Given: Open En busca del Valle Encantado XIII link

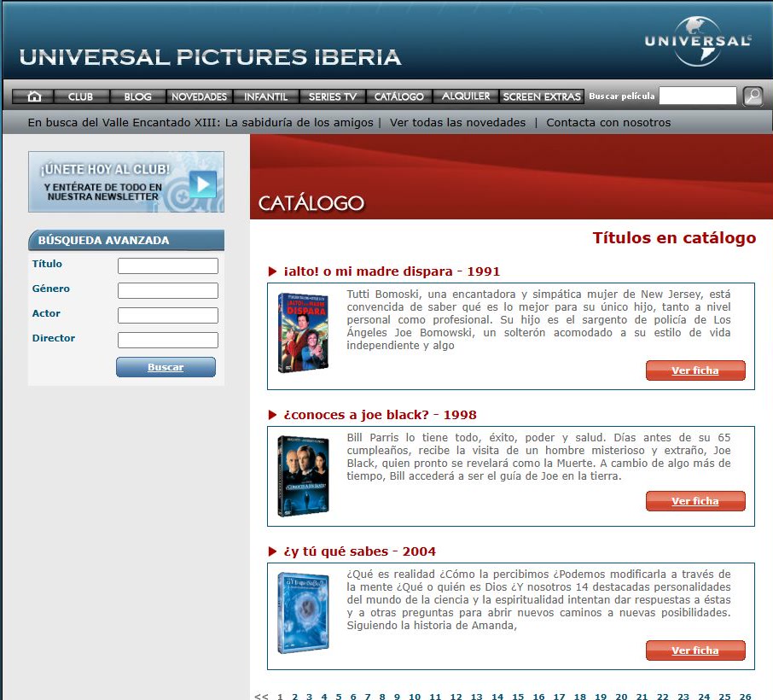Looking at the screenshot, I should [201, 122].
